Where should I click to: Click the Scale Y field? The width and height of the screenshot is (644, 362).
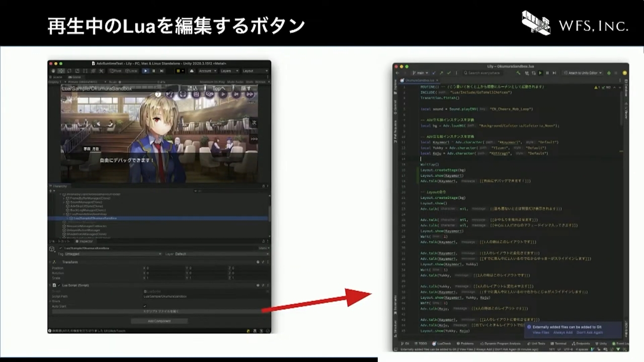pos(207,278)
